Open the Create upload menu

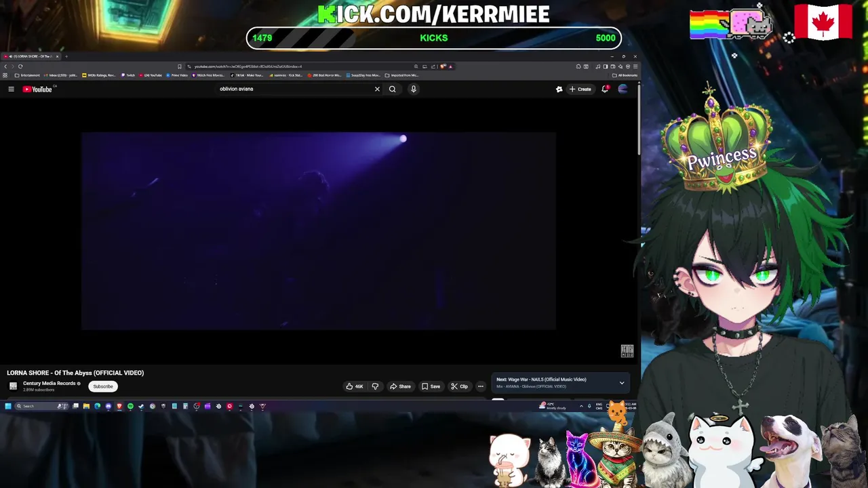click(x=580, y=89)
